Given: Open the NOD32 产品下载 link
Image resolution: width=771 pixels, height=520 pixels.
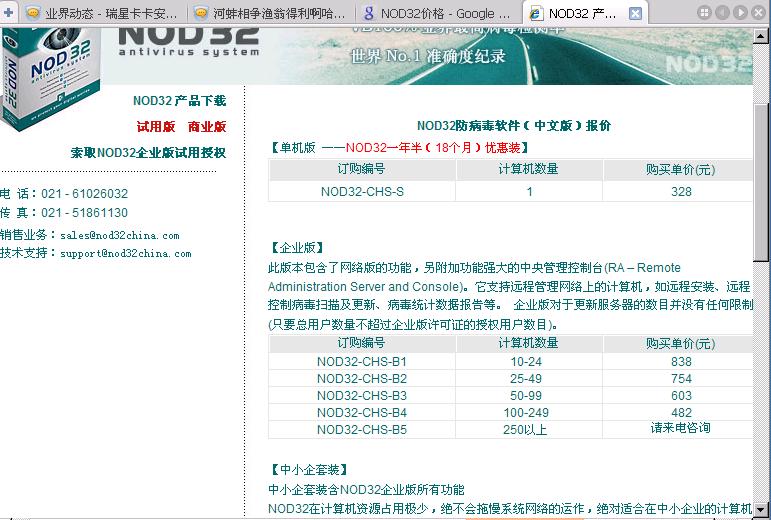Looking at the screenshot, I should (179, 101).
